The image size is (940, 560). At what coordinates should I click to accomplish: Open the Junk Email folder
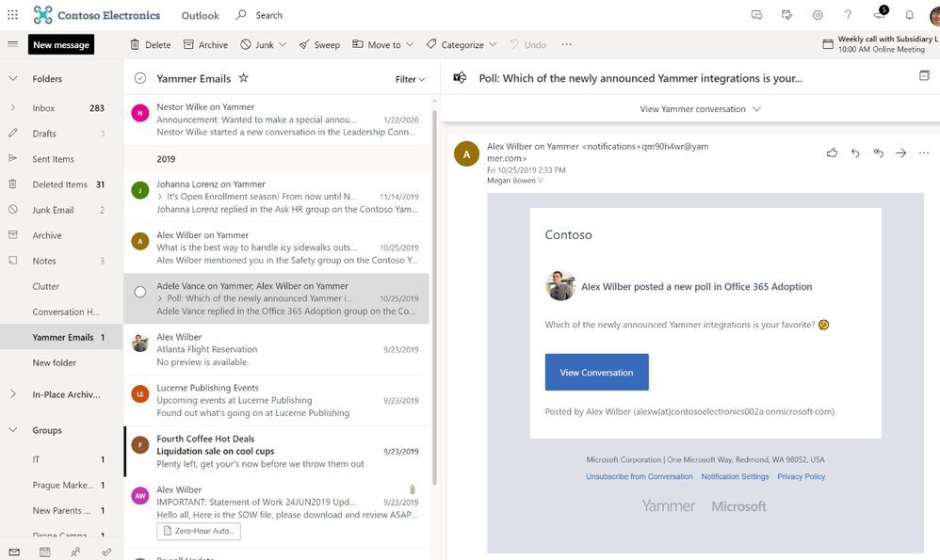tap(61, 210)
